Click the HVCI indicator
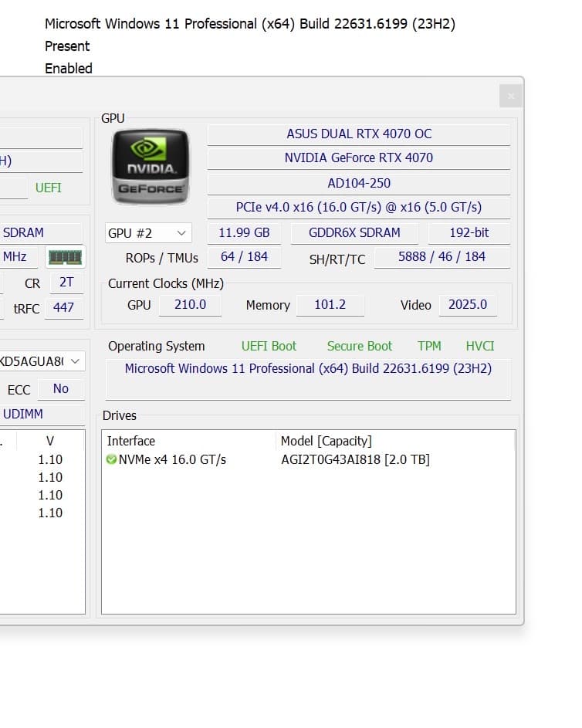Viewport: 582px width, 728px height. coord(480,347)
